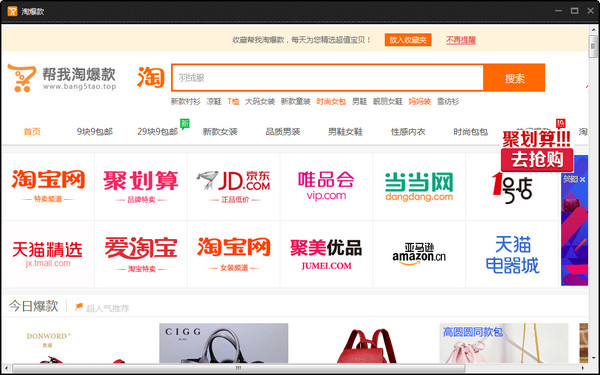
Task: Minimize the 淘爆款 window
Action: pyautogui.click(x=559, y=11)
